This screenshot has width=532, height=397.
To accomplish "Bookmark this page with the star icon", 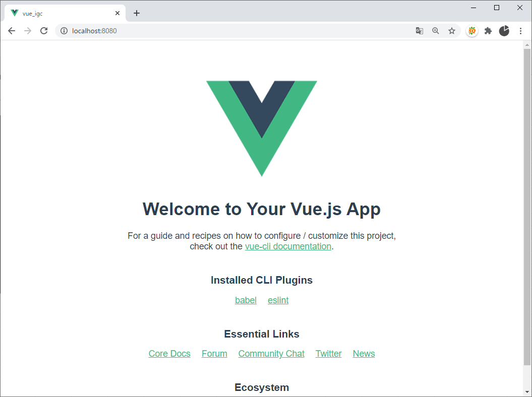I will [452, 31].
